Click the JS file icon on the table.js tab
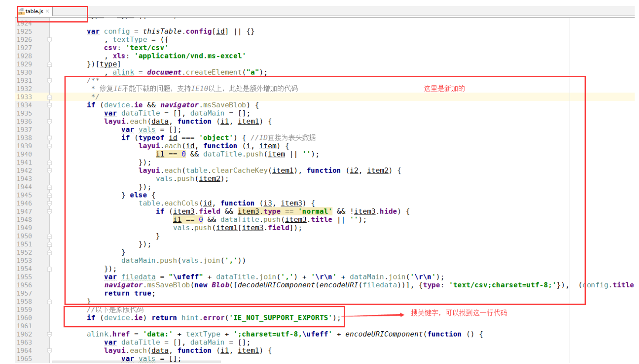The image size is (639, 364). point(21,11)
